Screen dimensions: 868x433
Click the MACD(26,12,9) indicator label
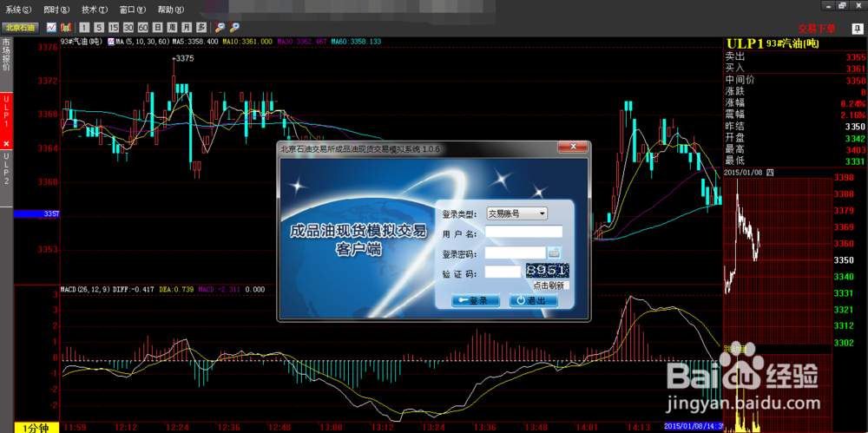click(x=85, y=289)
